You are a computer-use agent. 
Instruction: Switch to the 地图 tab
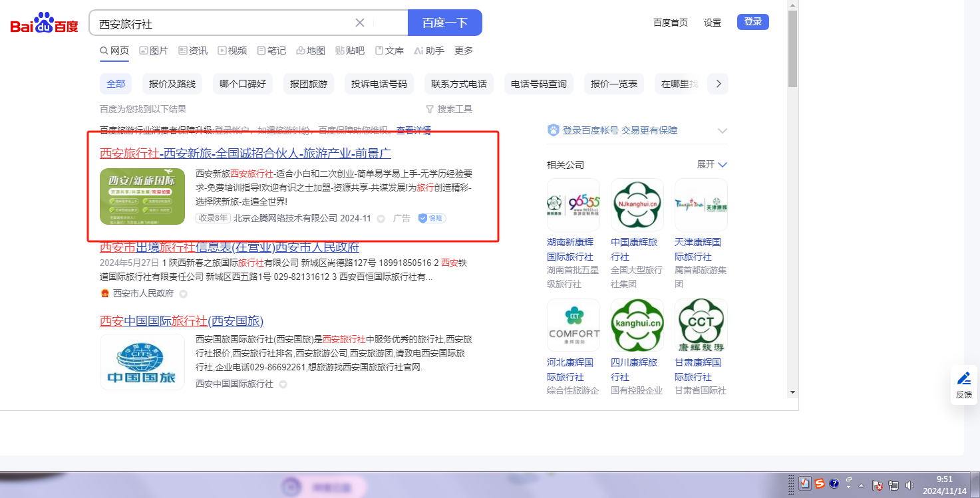[311, 51]
